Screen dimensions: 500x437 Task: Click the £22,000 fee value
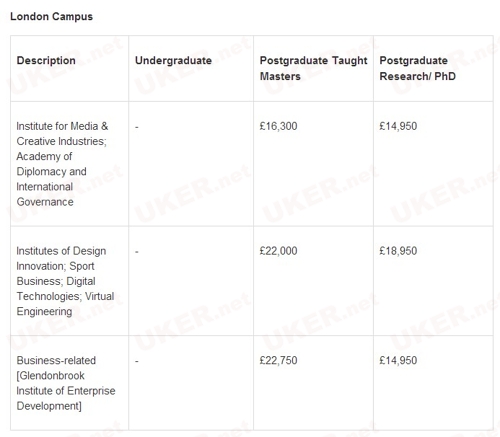278,251
